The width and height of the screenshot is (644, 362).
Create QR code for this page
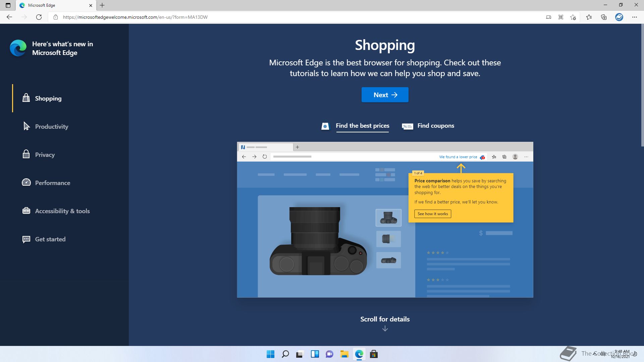click(x=561, y=17)
